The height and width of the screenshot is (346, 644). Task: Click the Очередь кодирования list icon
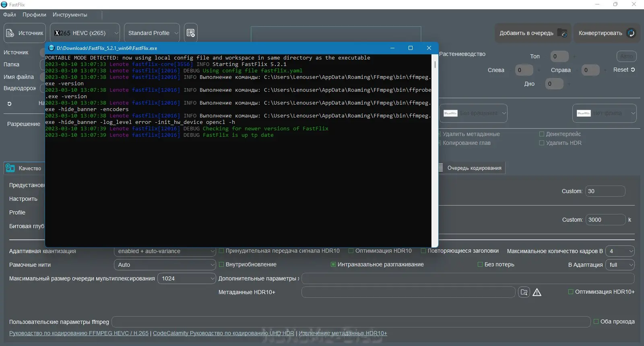coord(441,168)
